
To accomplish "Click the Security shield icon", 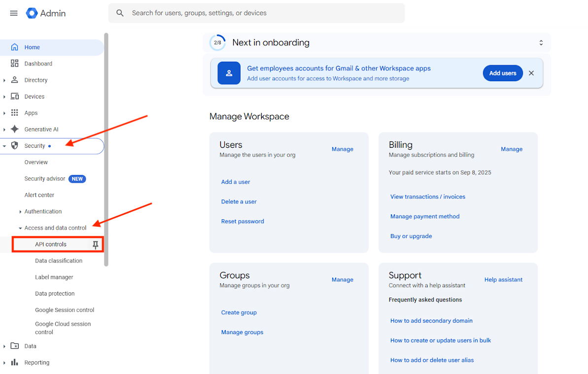I will point(15,146).
